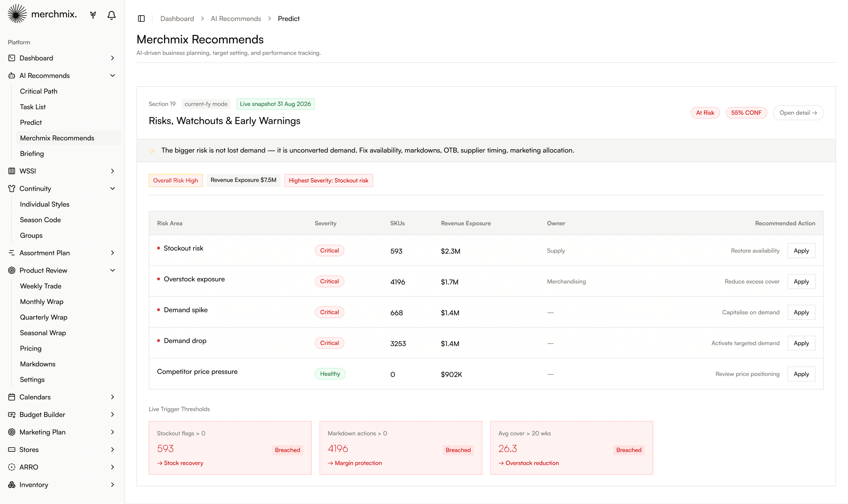Click the At Risk badge
848x504 pixels.
tap(705, 113)
